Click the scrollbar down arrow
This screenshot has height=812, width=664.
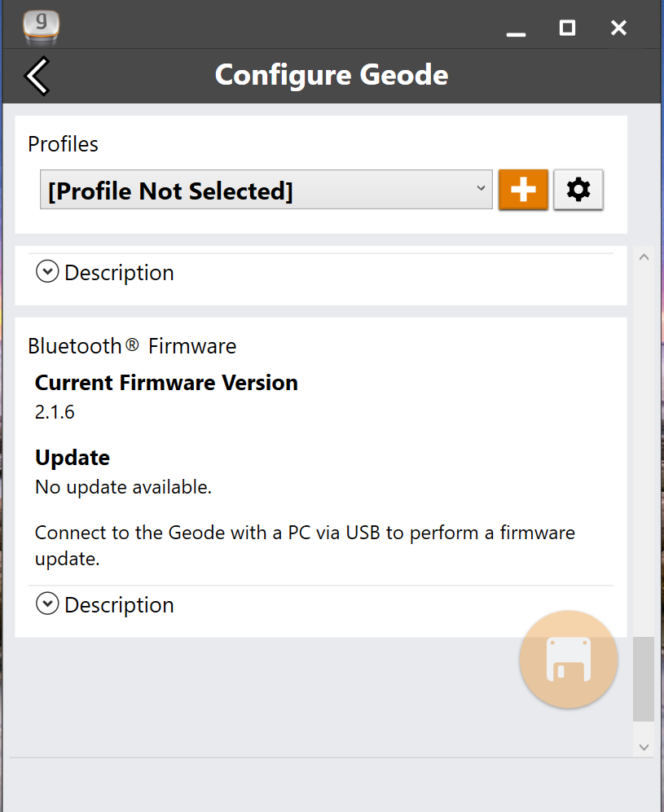point(644,746)
